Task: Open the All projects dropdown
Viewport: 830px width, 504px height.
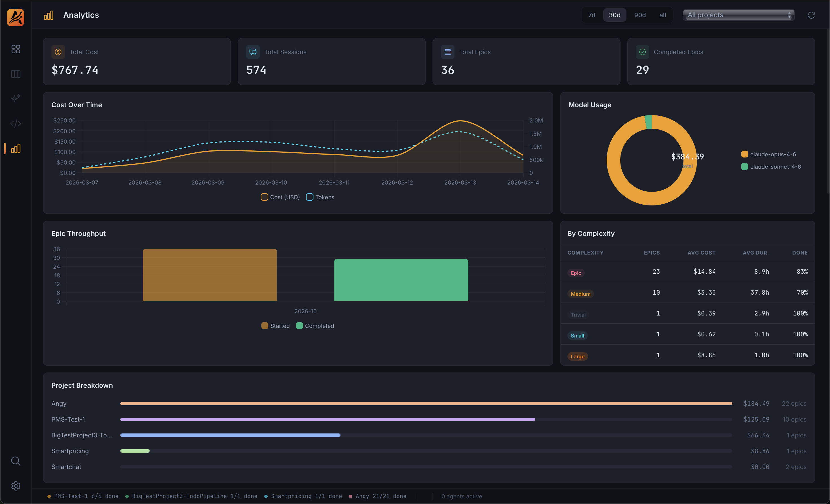Action: [x=738, y=15]
